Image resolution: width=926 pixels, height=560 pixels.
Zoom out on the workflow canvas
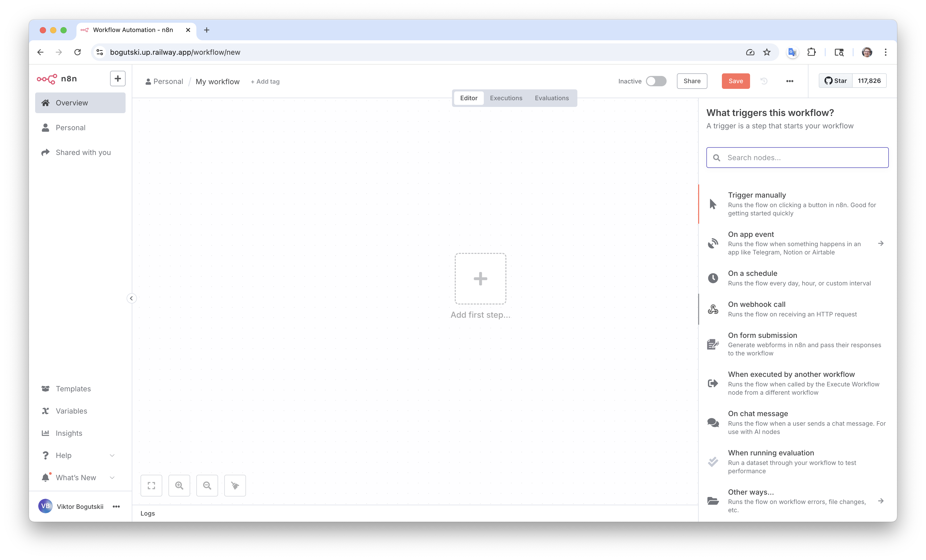[207, 486]
